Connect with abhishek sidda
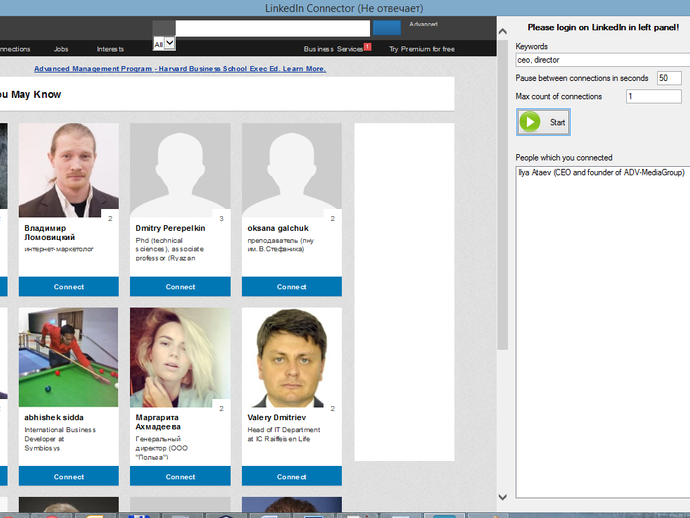The image size is (690, 518). click(69, 476)
